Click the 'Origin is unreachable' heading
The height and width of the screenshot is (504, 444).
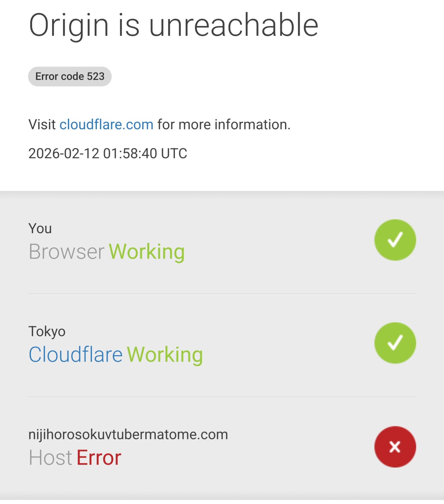(x=173, y=25)
